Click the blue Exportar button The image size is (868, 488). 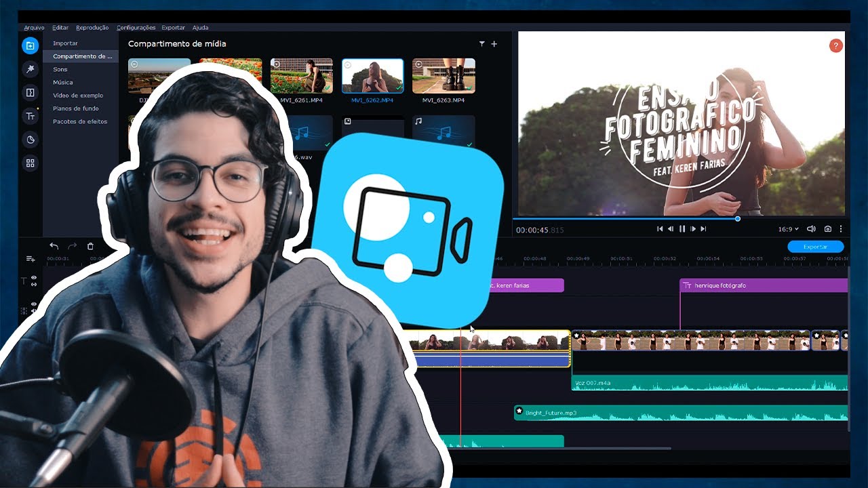[815, 247]
